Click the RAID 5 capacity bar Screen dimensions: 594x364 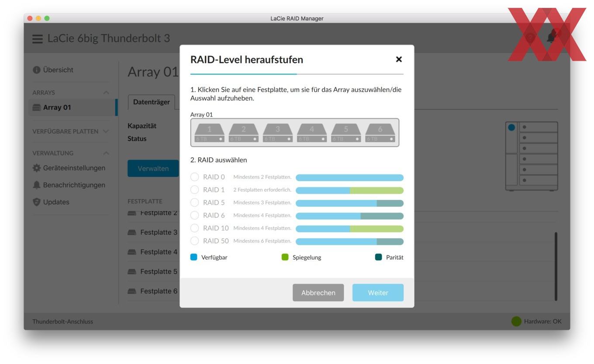tap(349, 203)
